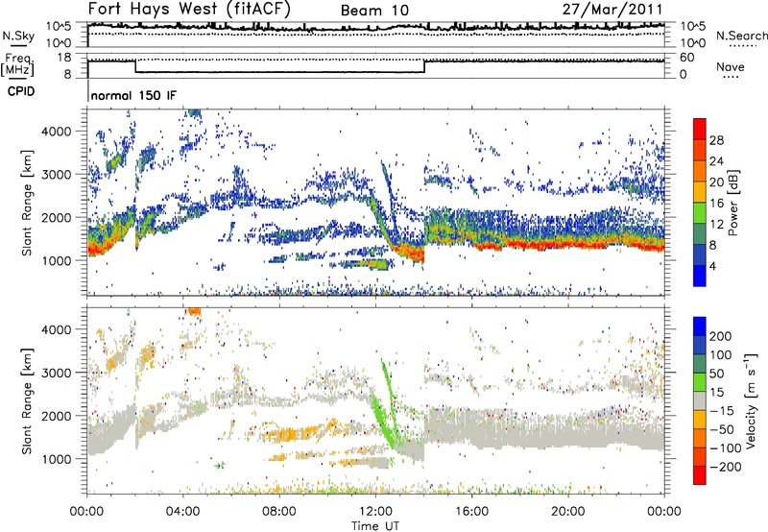Click the -200 to -100 red-orange Velocity segment

tap(700, 456)
